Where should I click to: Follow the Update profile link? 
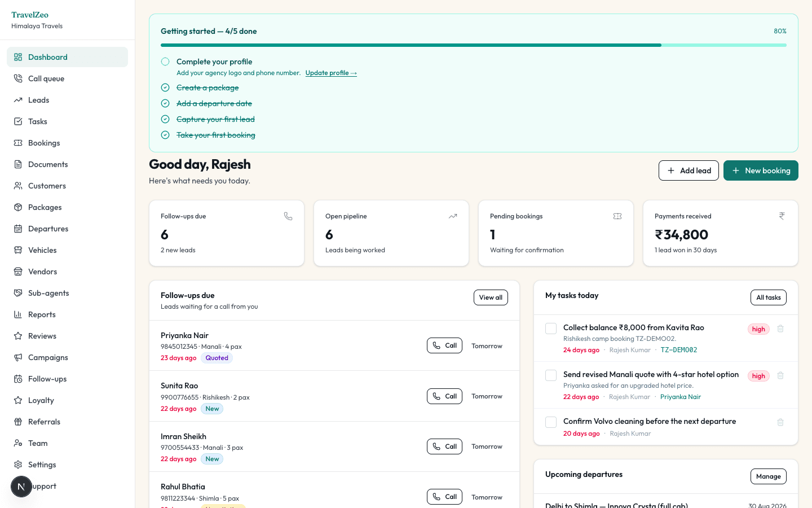pos(331,73)
